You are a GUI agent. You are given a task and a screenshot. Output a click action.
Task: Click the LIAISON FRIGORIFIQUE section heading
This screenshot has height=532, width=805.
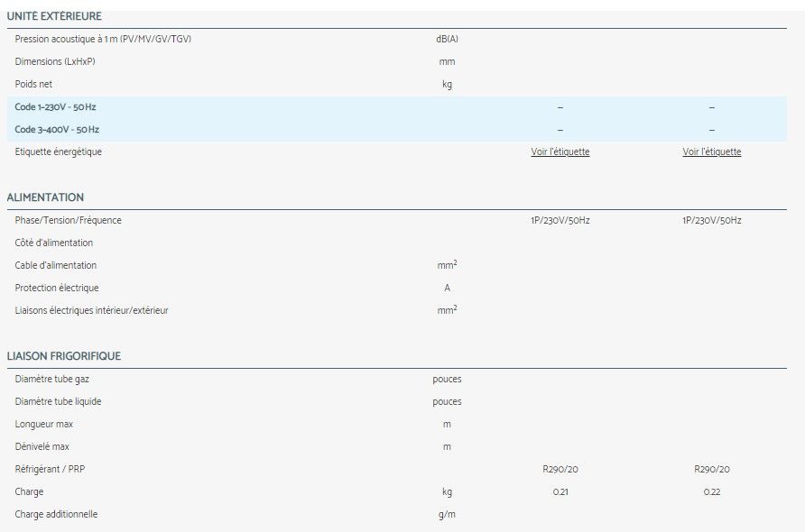tap(63, 356)
